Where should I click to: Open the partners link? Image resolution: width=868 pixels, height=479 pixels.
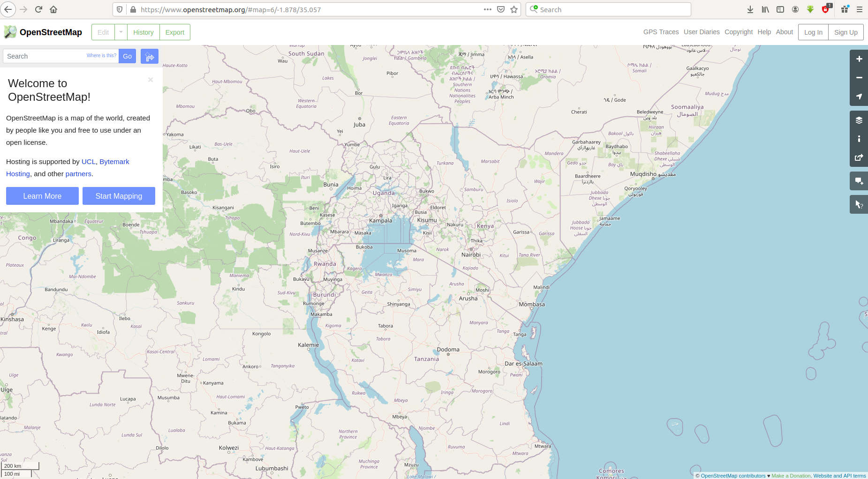[78, 174]
